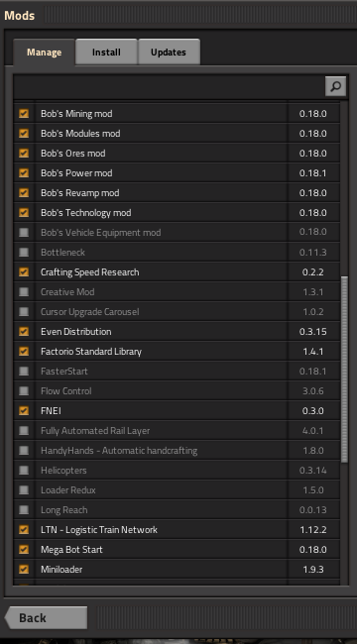The image size is (357, 644).
Task: Click the mod list scrollbar handle
Action: (x=344, y=370)
